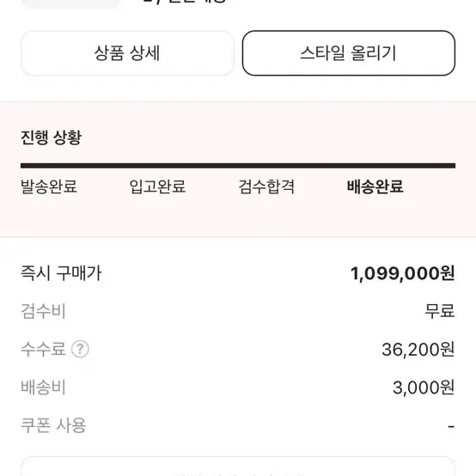Click the 쿠폰 사용 row label
The width and height of the screenshot is (476, 476).
click(x=53, y=425)
